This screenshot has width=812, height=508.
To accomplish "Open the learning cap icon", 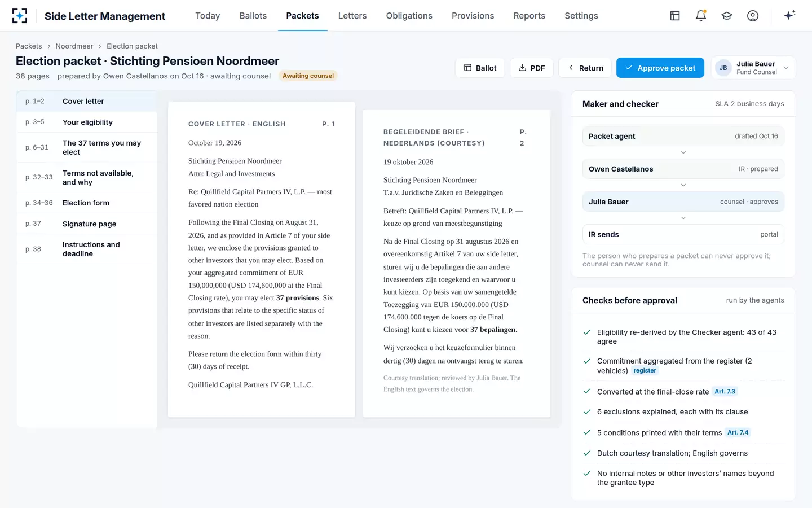I will pos(727,16).
